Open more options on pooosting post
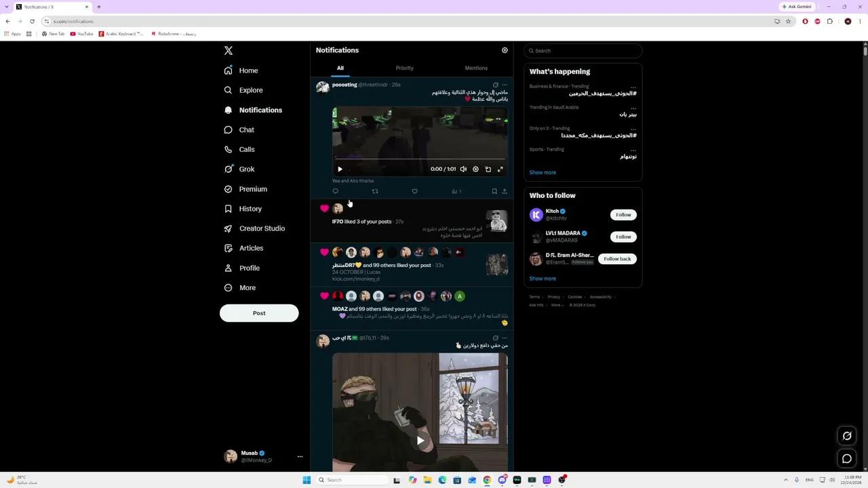 click(x=505, y=85)
